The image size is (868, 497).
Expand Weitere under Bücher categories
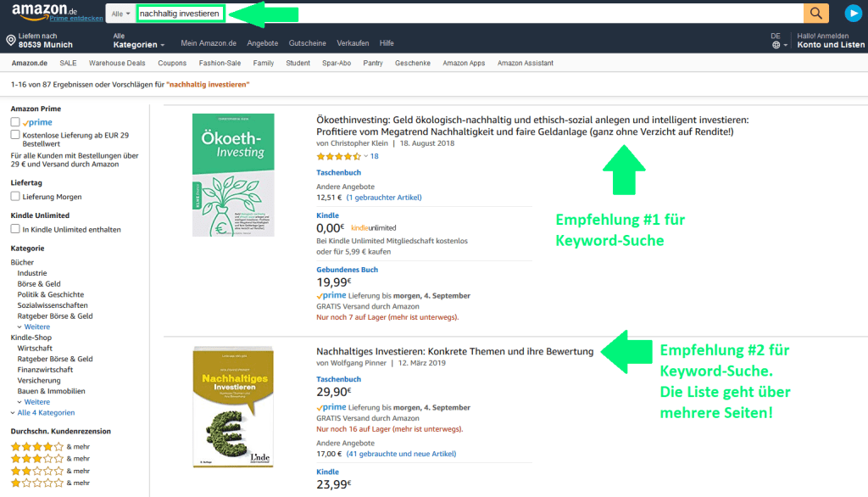pyautogui.click(x=34, y=327)
